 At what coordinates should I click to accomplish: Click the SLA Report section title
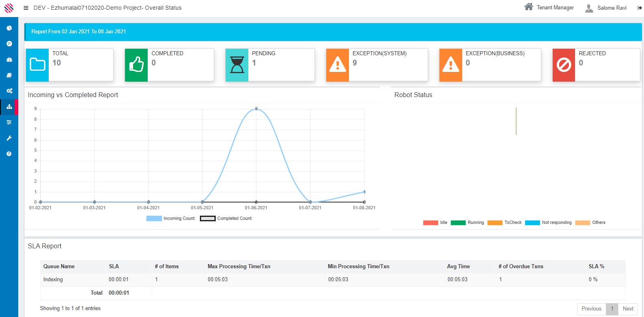click(45, 246)
